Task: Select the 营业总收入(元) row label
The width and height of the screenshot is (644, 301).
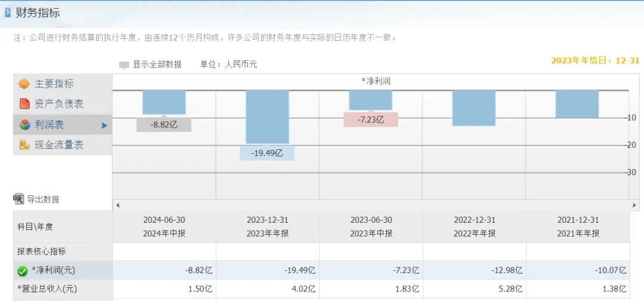Action: coord(47,289)
